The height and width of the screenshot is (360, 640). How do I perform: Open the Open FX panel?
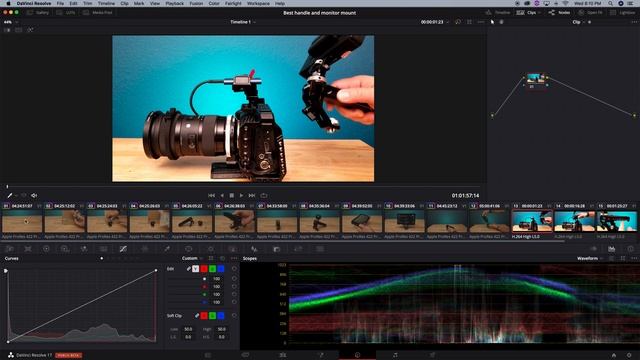590,13
